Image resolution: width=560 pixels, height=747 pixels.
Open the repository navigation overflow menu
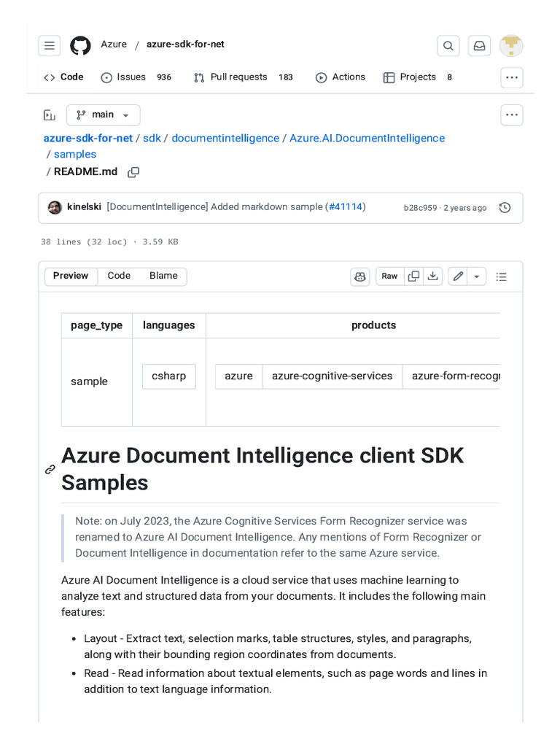coord(512,78)
